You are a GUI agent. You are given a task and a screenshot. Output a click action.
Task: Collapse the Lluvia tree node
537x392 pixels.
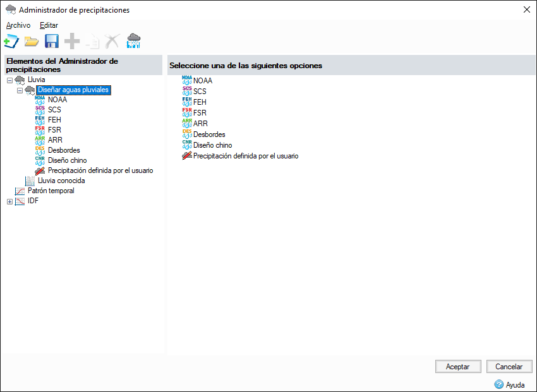pyautogui.click(x=9, y=80)
